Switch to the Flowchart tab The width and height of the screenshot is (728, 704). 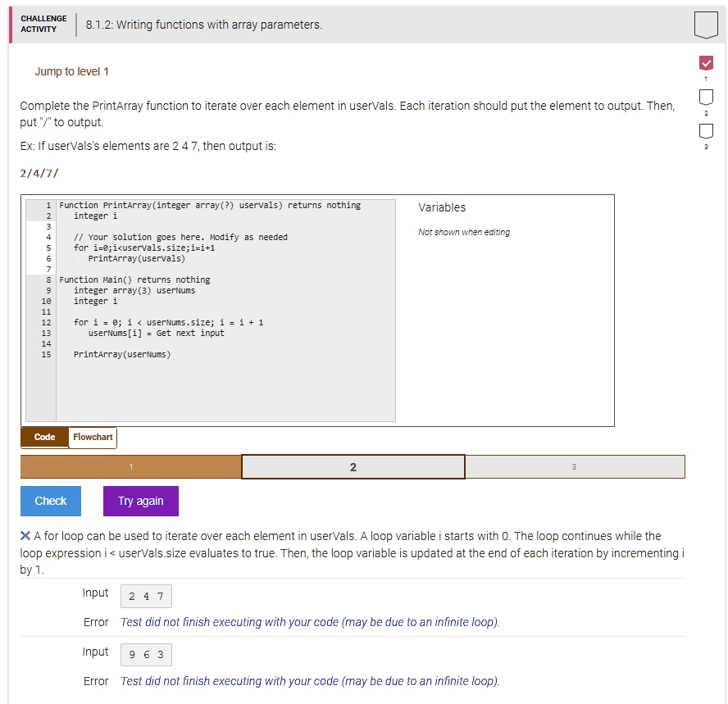[92, 437]
